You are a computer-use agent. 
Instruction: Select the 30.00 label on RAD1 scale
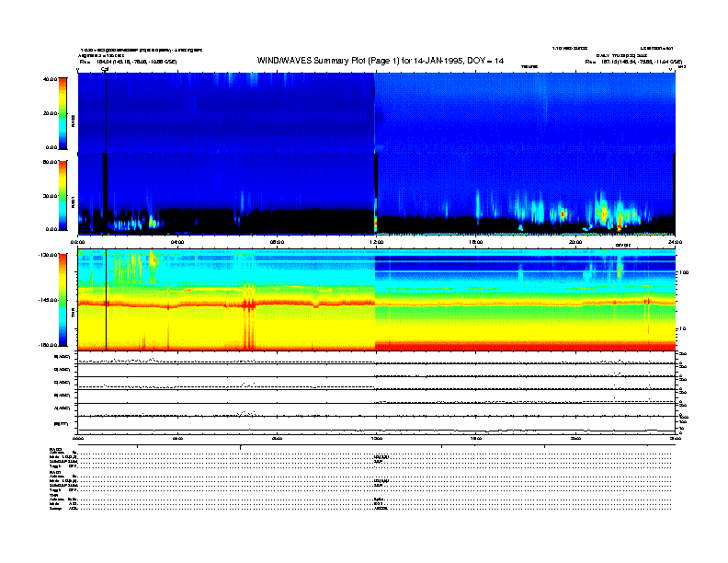[x=50, y=196]
